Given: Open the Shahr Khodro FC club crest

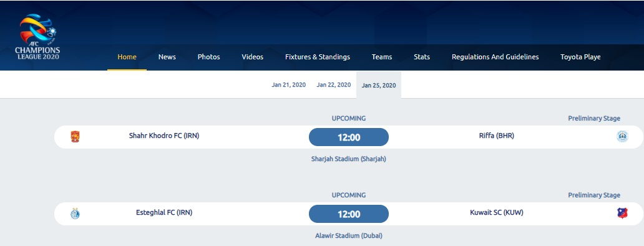Looking at the screenshot, I should pos(75,137).
